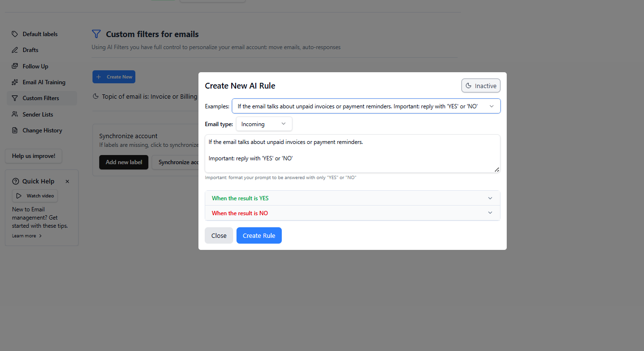Viewport: 644px width, 351px height.
Task: Open Custom Filters in the sidebar
Action: 41,98
